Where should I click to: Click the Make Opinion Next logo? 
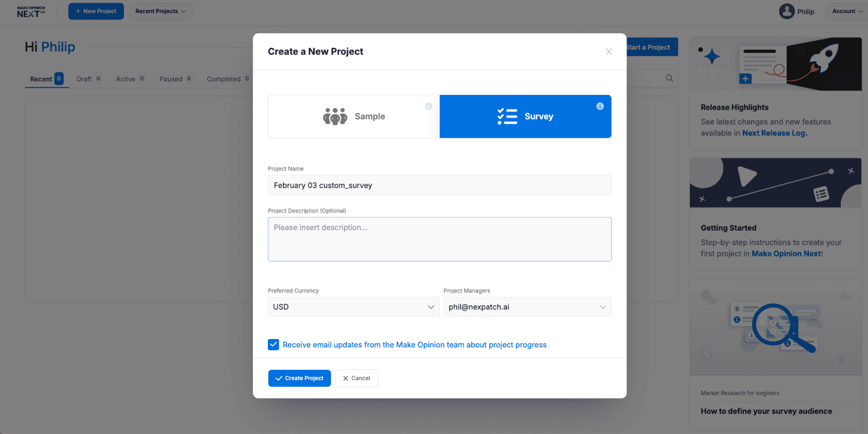[31, 11]
